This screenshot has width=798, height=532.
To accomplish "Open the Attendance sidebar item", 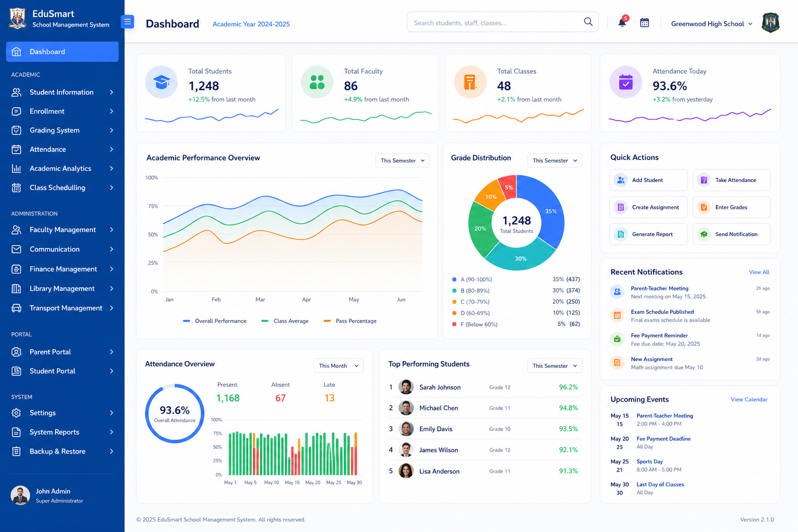I will coord(62,150).
